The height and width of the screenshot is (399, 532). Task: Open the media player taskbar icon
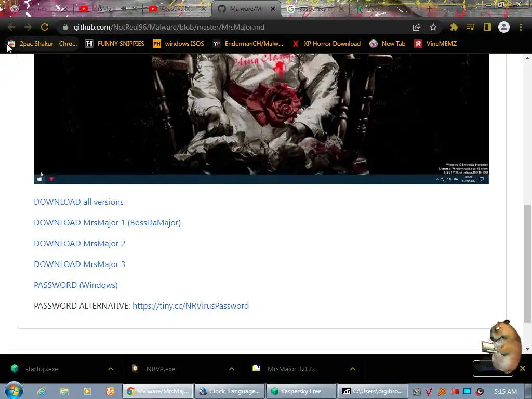click(x=87, y=391)
